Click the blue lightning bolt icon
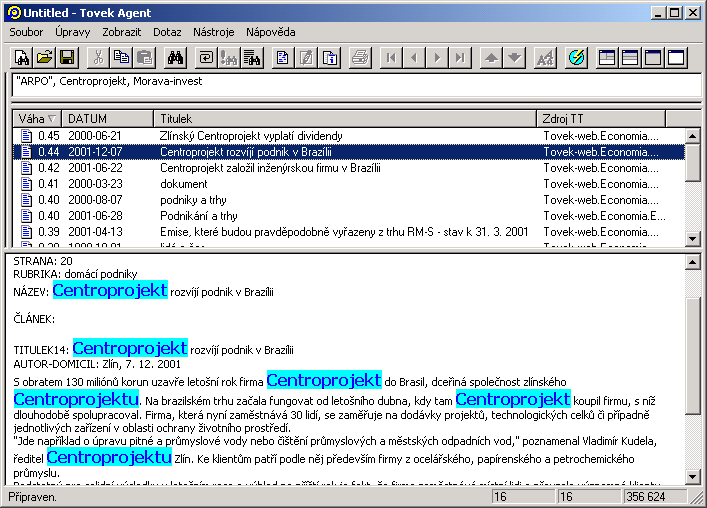 tap(576, 58)
